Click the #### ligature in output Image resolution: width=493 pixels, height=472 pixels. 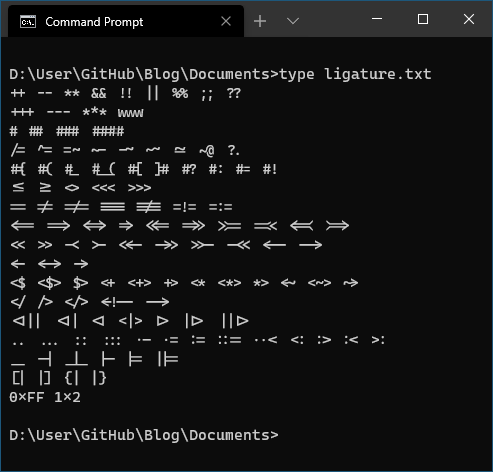(108, 131)
